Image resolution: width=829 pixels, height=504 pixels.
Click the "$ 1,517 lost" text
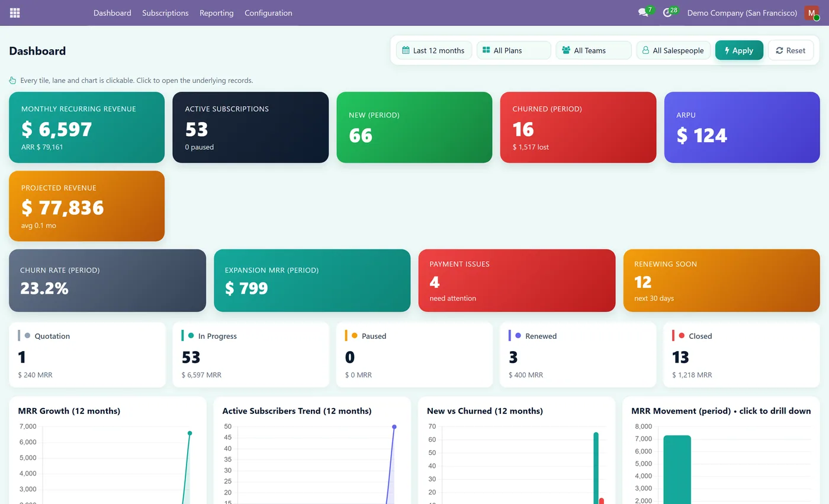pyautogui.click(x=531, y=147)
